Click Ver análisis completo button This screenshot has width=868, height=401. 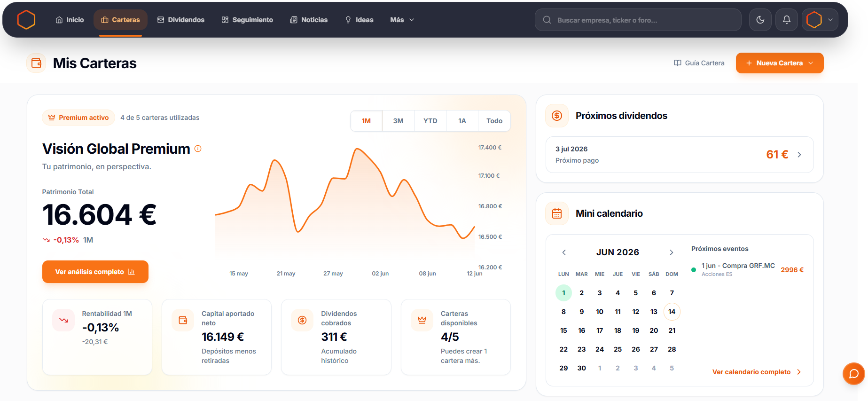[x=95, y=272]
